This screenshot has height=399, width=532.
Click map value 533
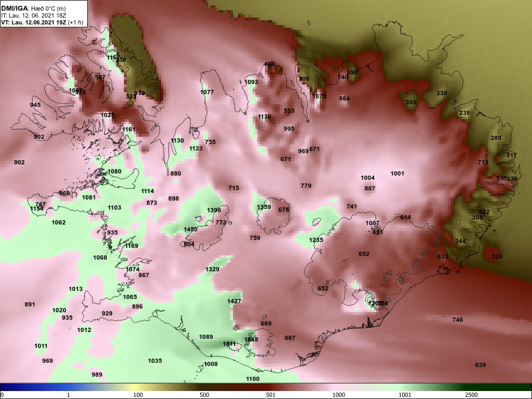289,111
